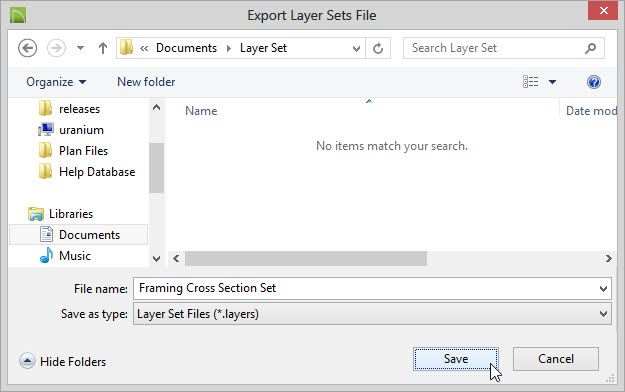
Task: Click the back navigation arrow
Action: pyautogui.click(x=28, y=48)
